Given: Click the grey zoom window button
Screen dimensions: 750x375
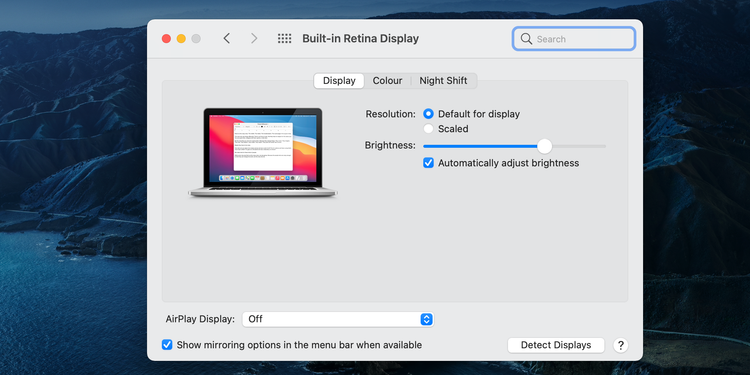Looking at the screenshot, I should coord(196,39).
